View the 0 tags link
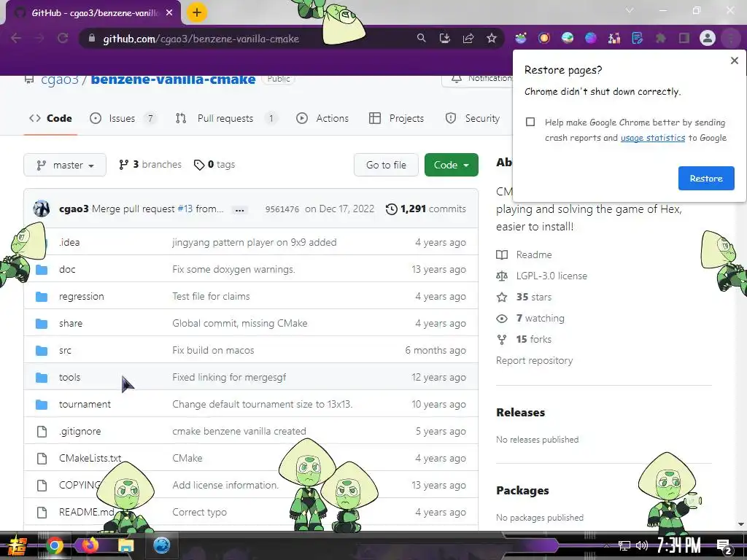 click(214, 164)
